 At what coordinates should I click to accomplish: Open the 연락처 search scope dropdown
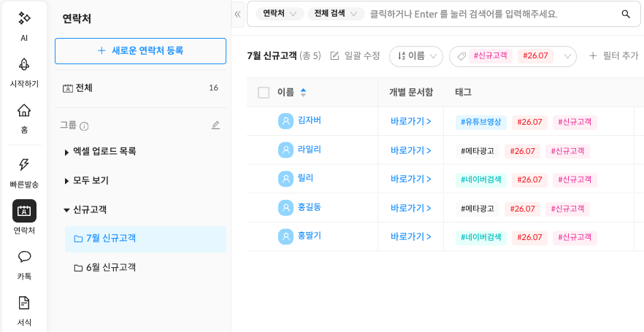(x=280, y=14)
